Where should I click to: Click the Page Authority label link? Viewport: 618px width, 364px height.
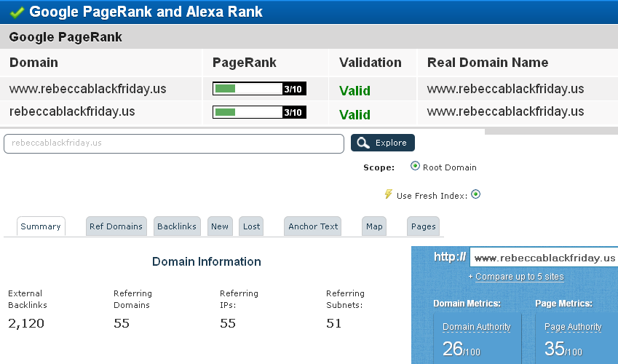click(x=573, y=327)
